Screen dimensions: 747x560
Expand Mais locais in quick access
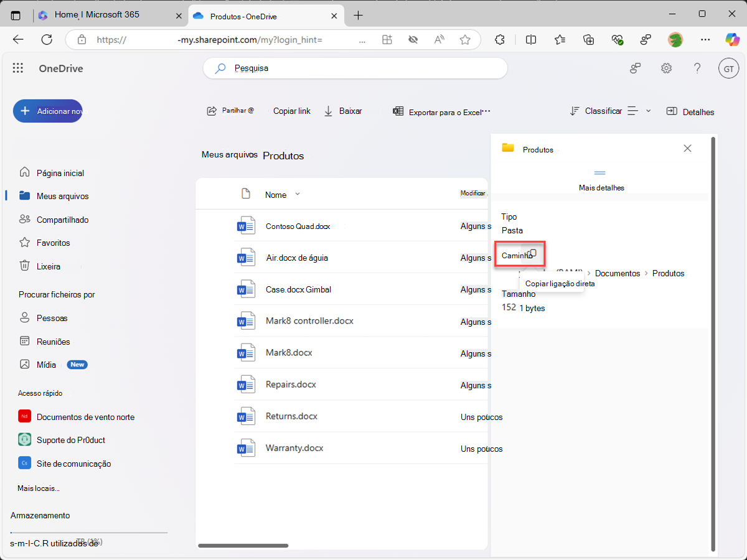[39, 488]
